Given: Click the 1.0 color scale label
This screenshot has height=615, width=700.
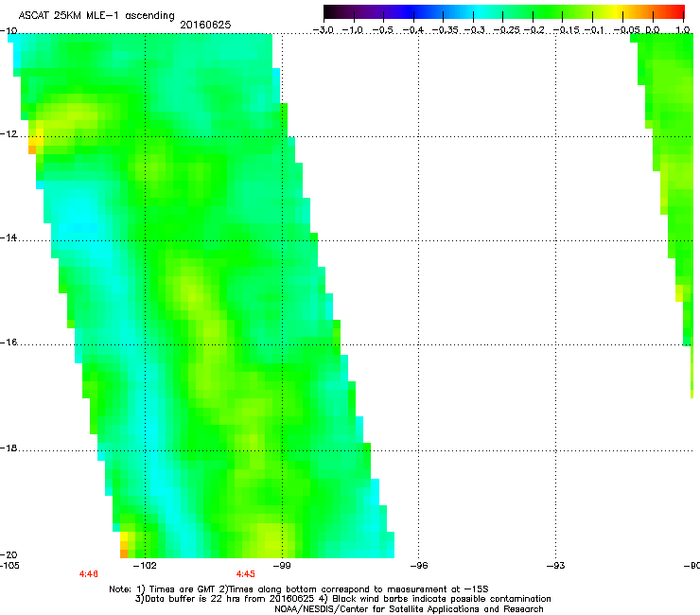Looking at the screenshot, I should pos(683,30).
